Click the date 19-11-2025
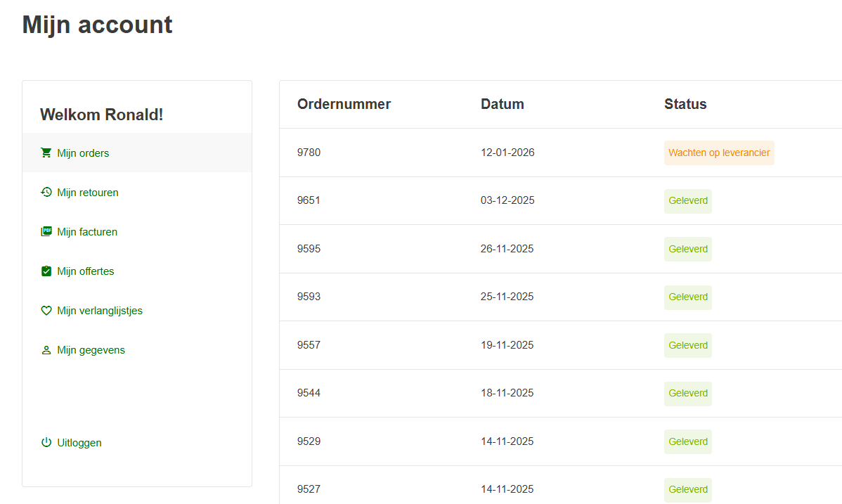The width and height of the screenshot is (842, 504). (507, 345)
